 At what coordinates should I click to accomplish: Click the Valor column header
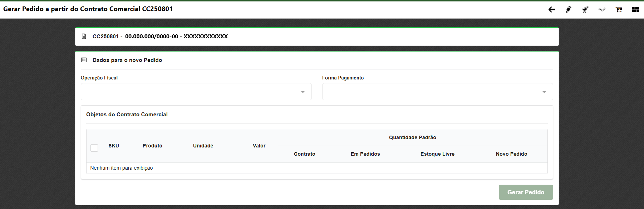pyautogui.click(x=259, y=146)
